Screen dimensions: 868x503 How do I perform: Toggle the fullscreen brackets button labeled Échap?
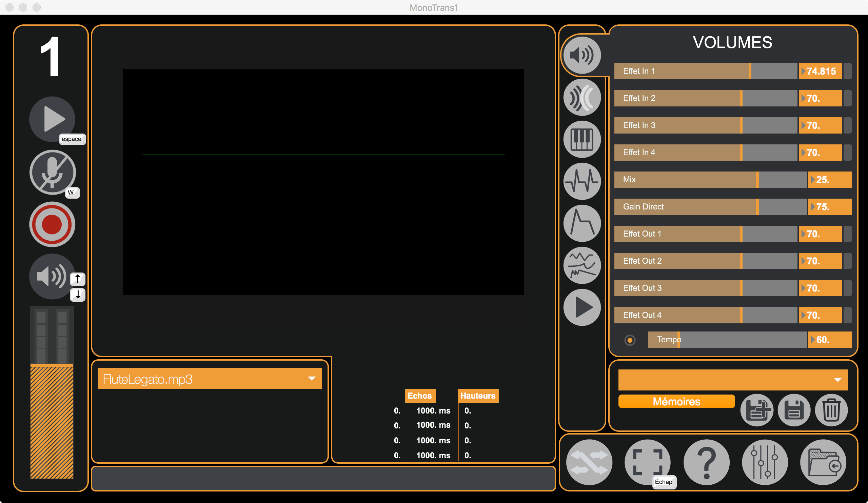click(647, 462)
